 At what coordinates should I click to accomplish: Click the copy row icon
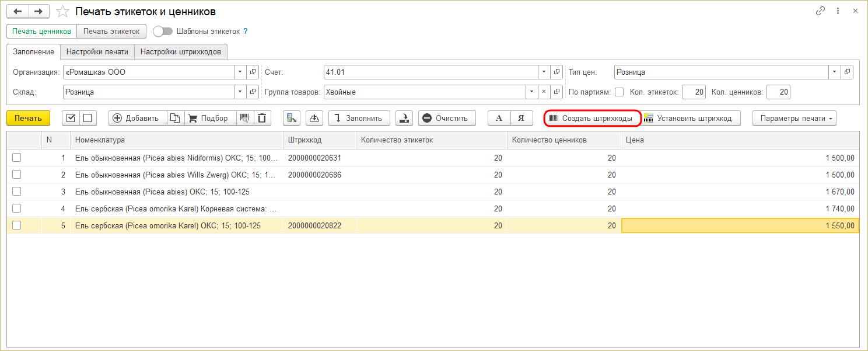pos(176,118)
